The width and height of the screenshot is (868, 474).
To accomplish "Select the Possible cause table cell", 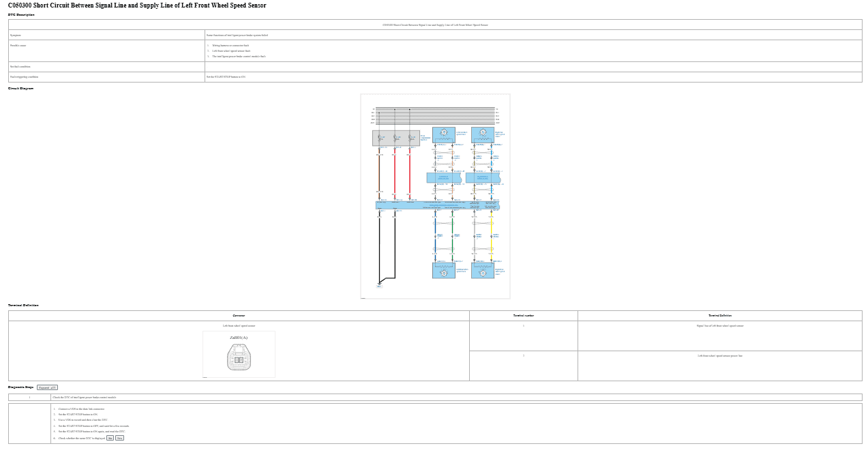I will click(106, 50).
